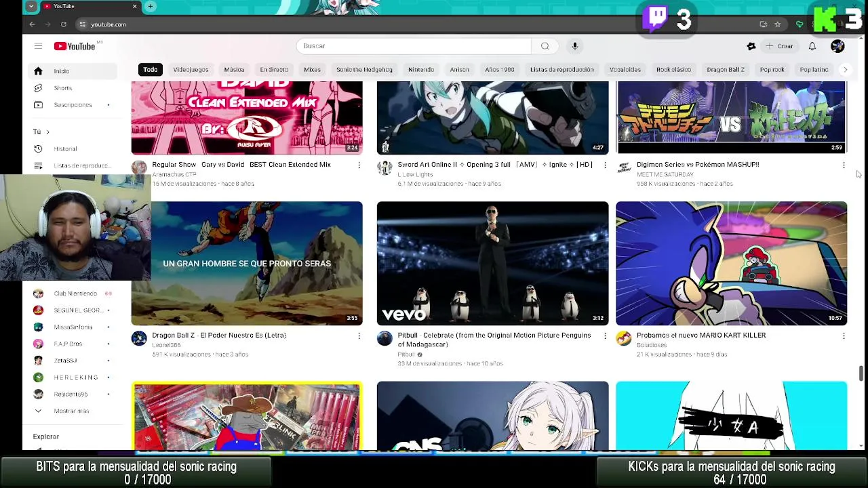The height and width of the screenshot is (488, 868).
Task: Select the Vocaloides filter chip
Action: coord(625,69)
